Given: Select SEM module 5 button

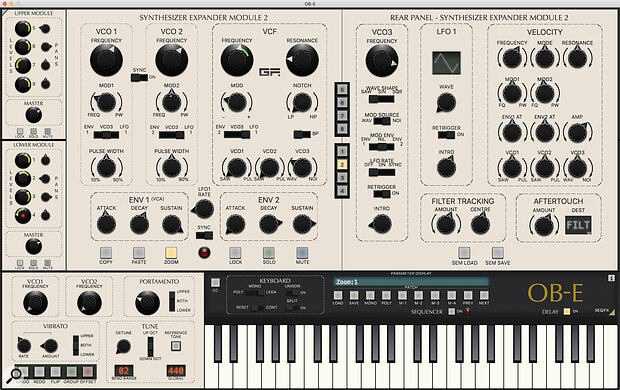Looking at the screenshot, I should [342, 89].
